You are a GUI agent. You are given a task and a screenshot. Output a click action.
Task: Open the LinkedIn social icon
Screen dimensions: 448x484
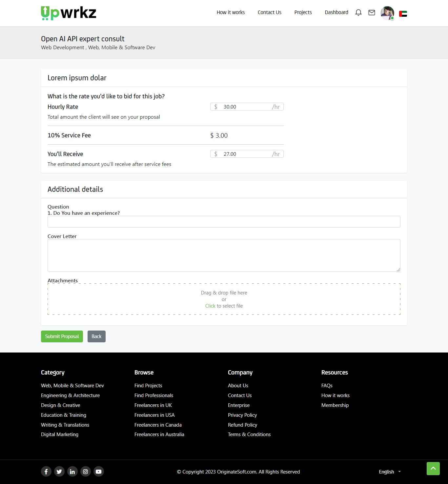72,472
